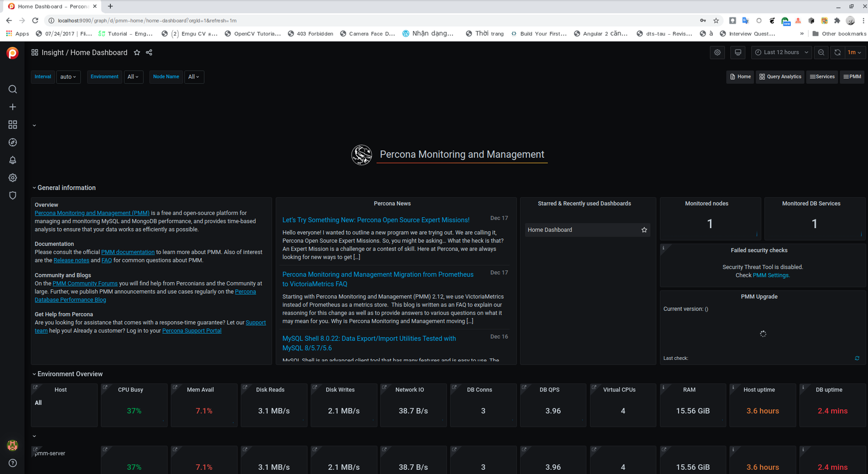This screenshot has height=474, width=868.
Task: Open the sidebar search icon
Action: coord(13,89)
